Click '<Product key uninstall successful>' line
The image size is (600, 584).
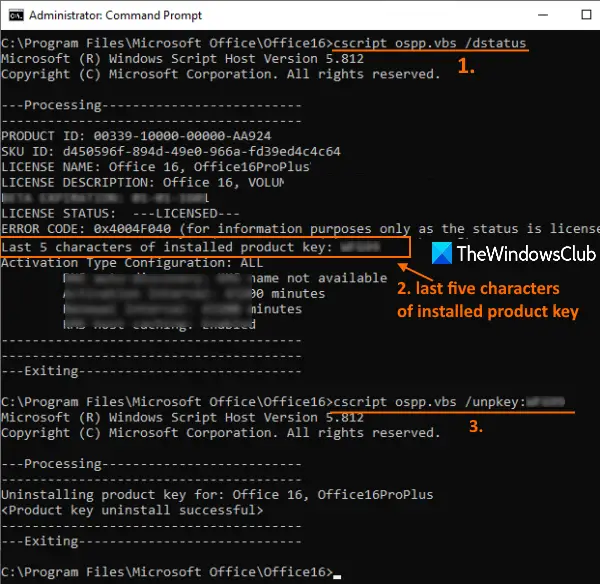pyautogui.click(x=132, y=510)
